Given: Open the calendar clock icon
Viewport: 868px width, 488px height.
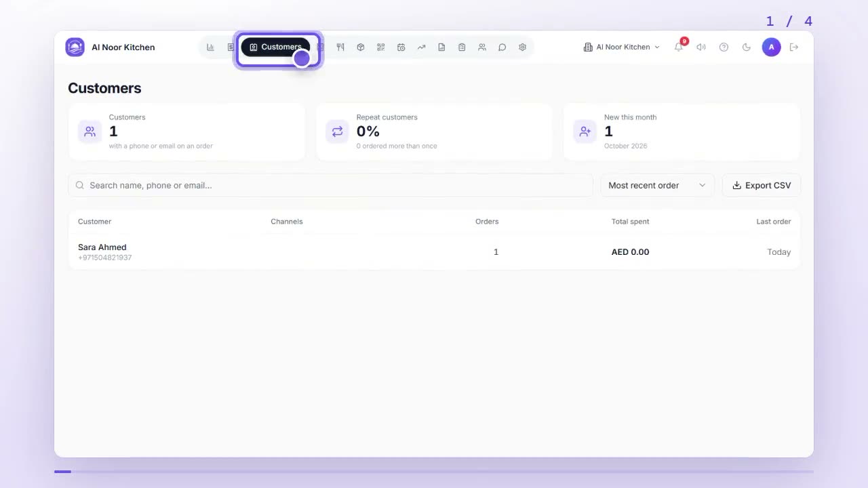Looking at the screenshot, I should coord(401,47).
